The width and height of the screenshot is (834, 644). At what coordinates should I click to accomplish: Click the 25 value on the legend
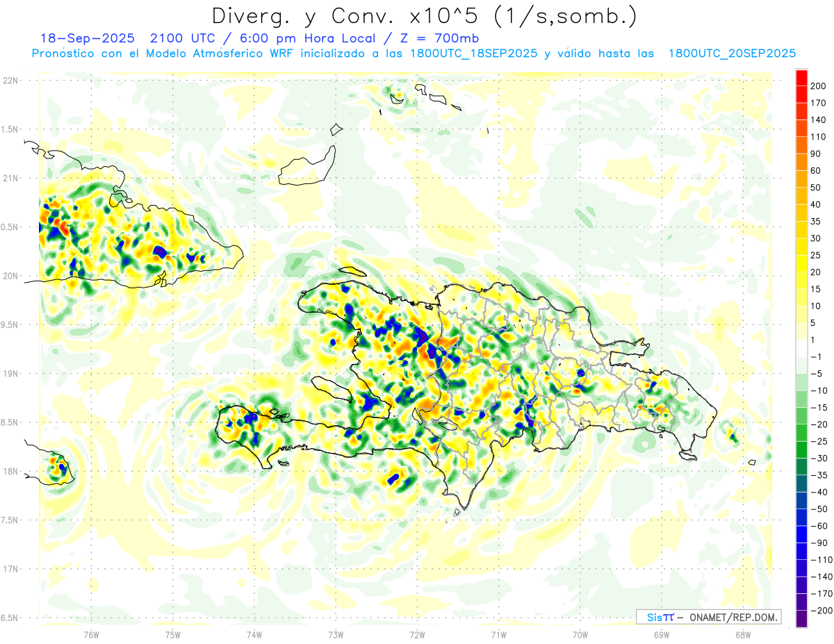pyautogui.click(x=816, y=256)
